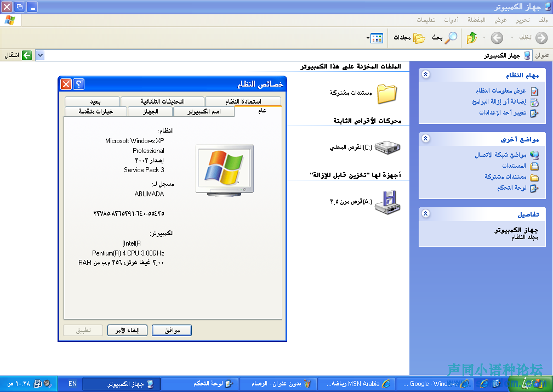553x392 pixels.
Task: Open My Documents (المستندات) link in Other Places
Action: click(514, 166)
